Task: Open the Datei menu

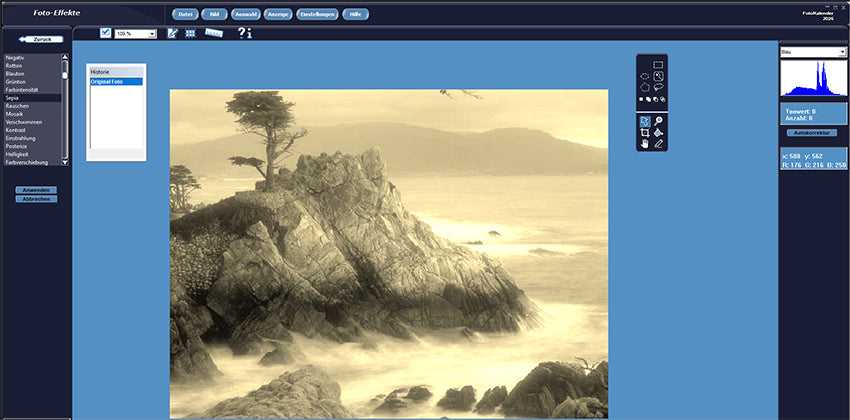Action: [x=185, y=14]
